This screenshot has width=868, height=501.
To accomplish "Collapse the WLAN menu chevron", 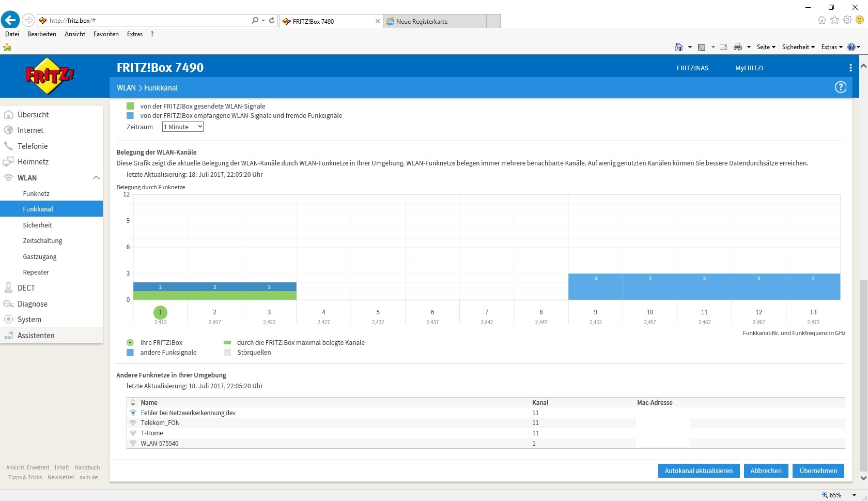I will click(x=96, y=177).
